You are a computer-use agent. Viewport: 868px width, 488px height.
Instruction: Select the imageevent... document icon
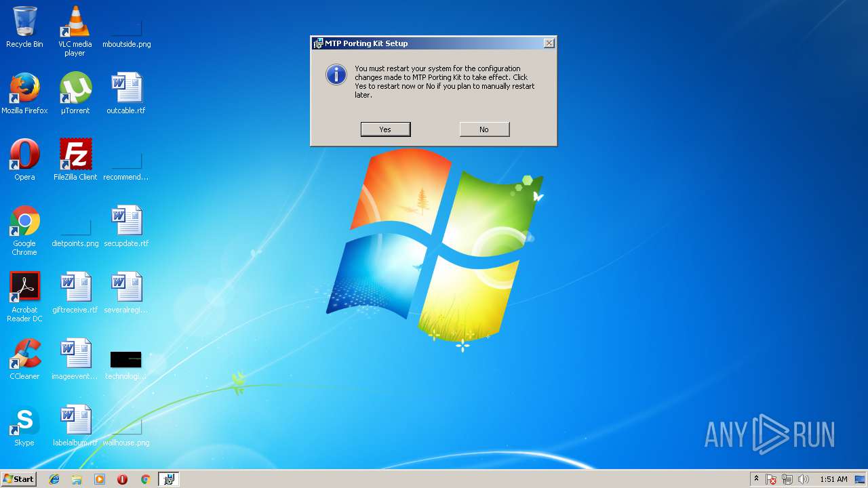75,359
